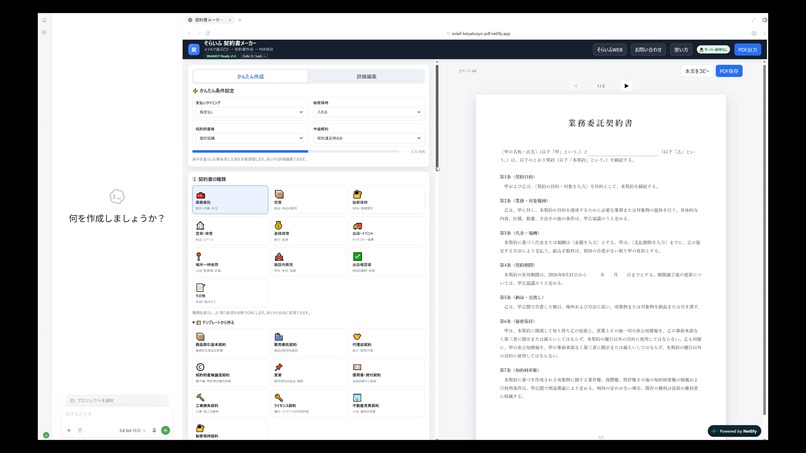Click the plus attach icon in the chat box
Screen dimensions: 806x453
69,430
